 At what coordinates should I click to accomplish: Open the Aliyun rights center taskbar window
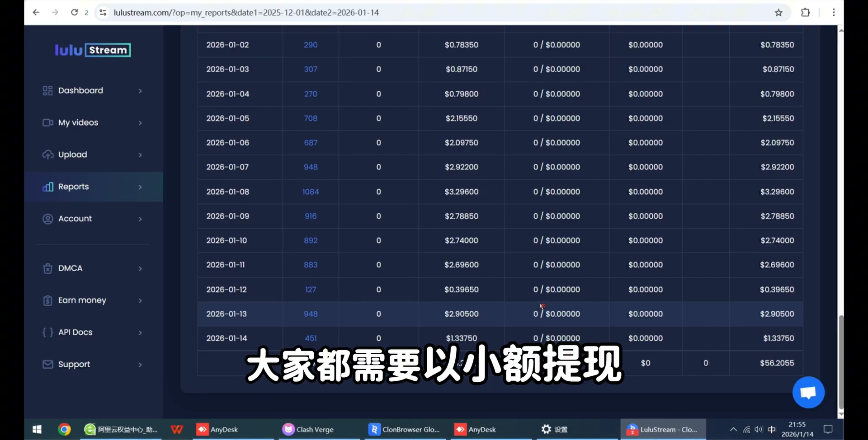pos(121,429)
